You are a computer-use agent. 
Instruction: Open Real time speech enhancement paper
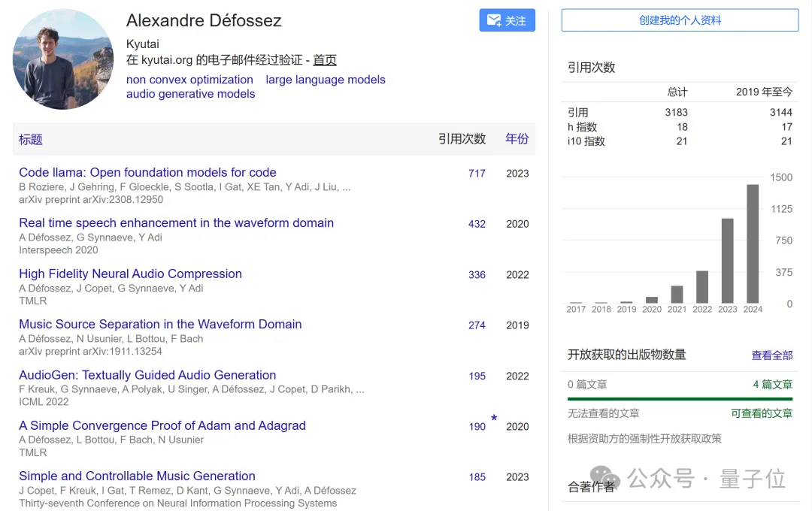coord(176,222)
